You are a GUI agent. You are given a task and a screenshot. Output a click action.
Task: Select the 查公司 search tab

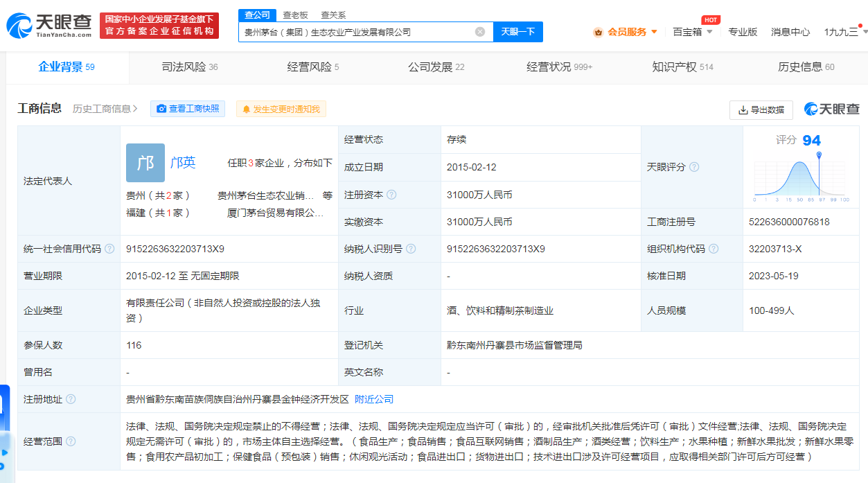pos(258,15)
